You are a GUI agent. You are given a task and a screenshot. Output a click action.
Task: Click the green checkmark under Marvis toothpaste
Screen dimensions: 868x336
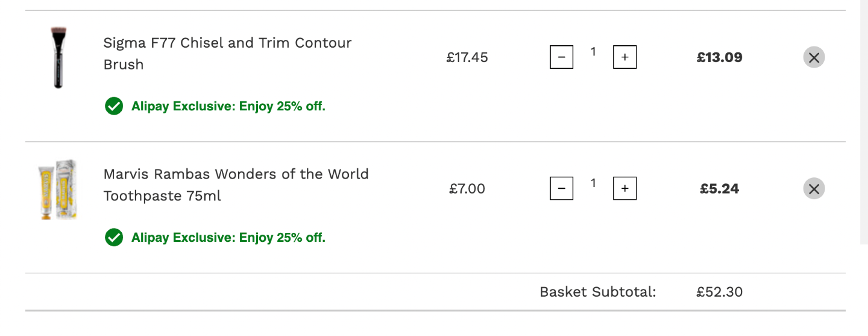113,238
